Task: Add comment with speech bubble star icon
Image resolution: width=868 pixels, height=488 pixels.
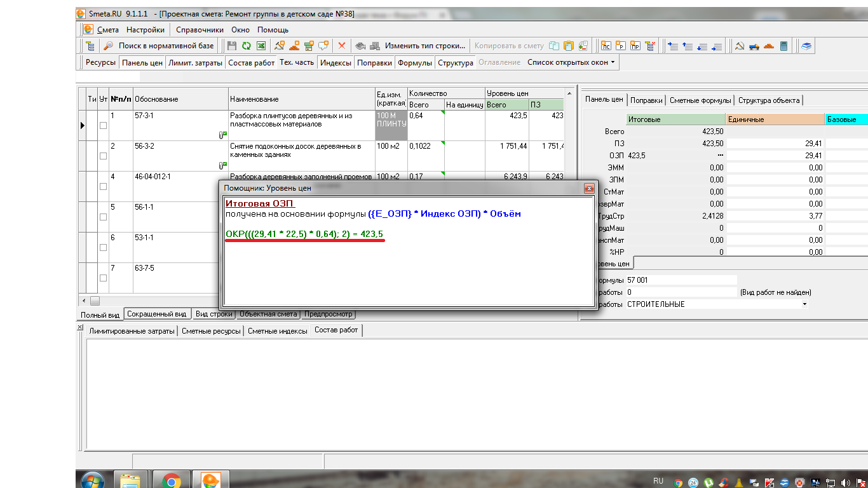Action: pos(323,46)
